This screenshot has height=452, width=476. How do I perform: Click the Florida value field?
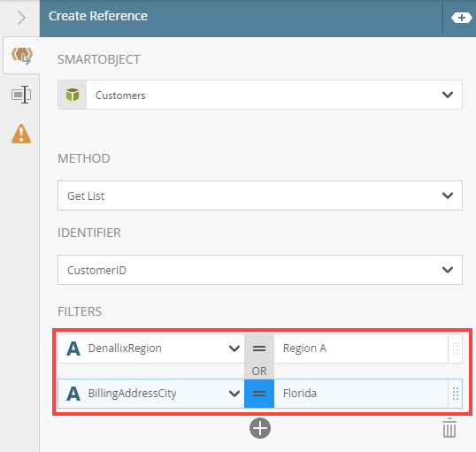tap(361, 394)
